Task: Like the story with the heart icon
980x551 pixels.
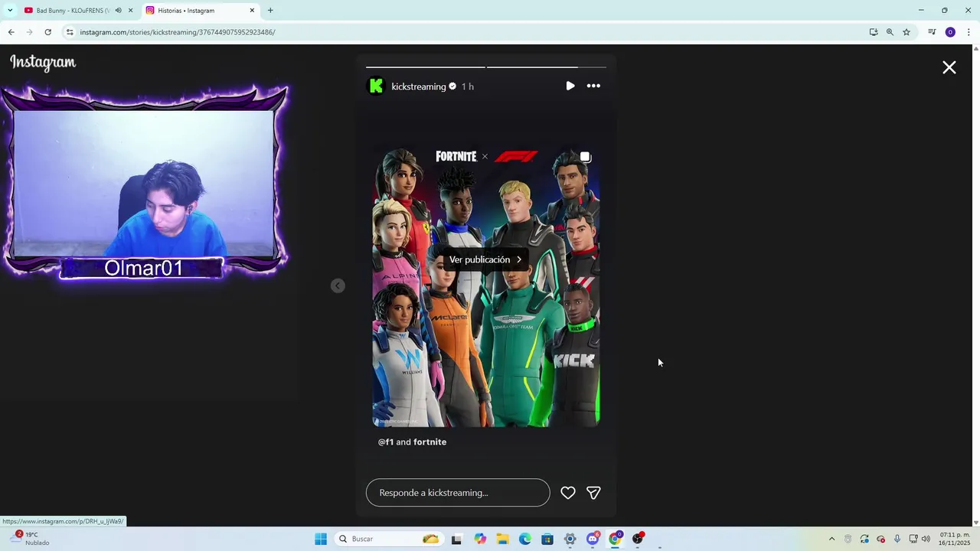Action: pos(568,493)
